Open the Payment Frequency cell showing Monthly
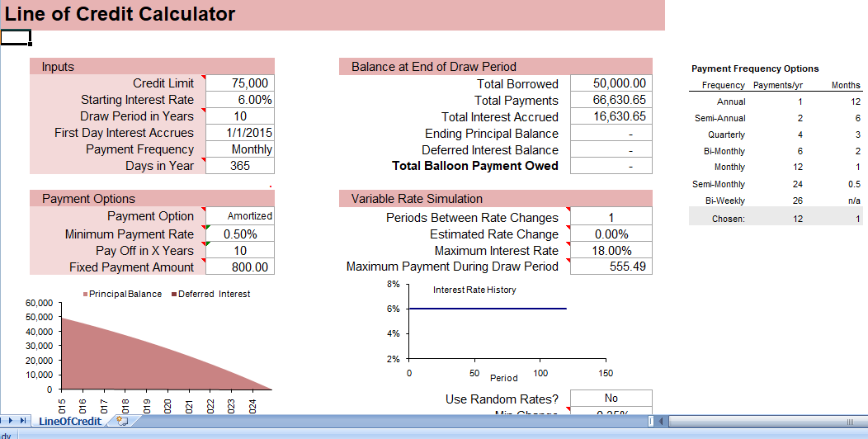Viewport: 868px width, 439px height. click(240, 149)
